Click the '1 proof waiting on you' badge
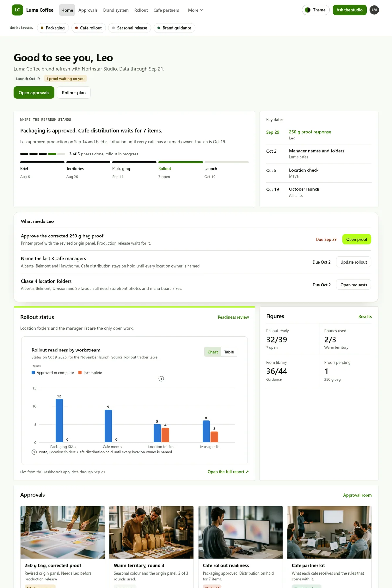This screenshot has width=392, height=588. click(x=65, y=79)
